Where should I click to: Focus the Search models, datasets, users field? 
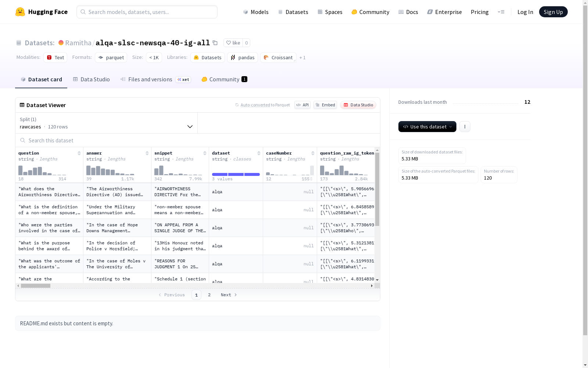[147, 12]
